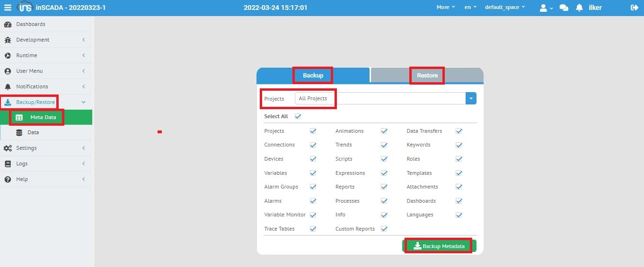Click the notification bell in header
This screenshot has width=644, height=267.
pos(579,8)
